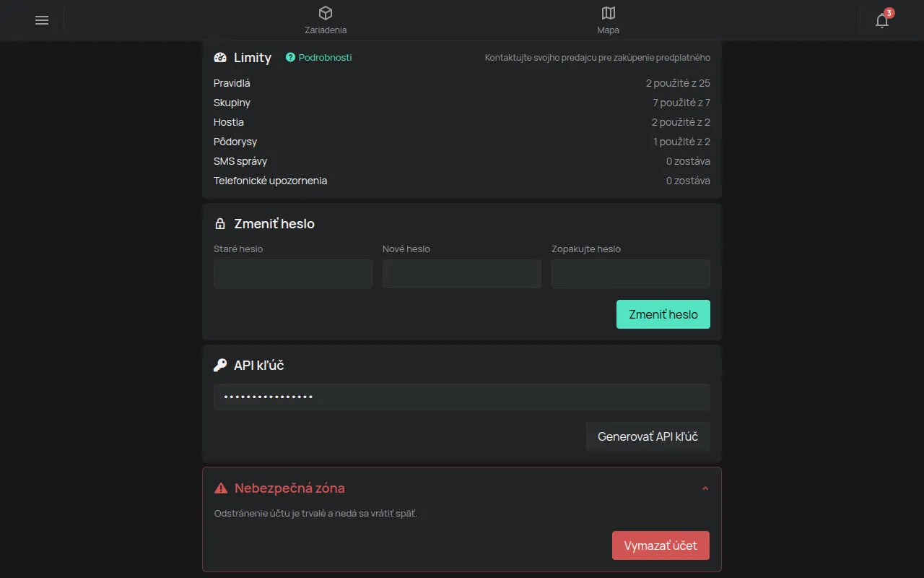The image size is (924, 578).
Task: Open the Podrobnosti link
Action: tap(325, 57)
